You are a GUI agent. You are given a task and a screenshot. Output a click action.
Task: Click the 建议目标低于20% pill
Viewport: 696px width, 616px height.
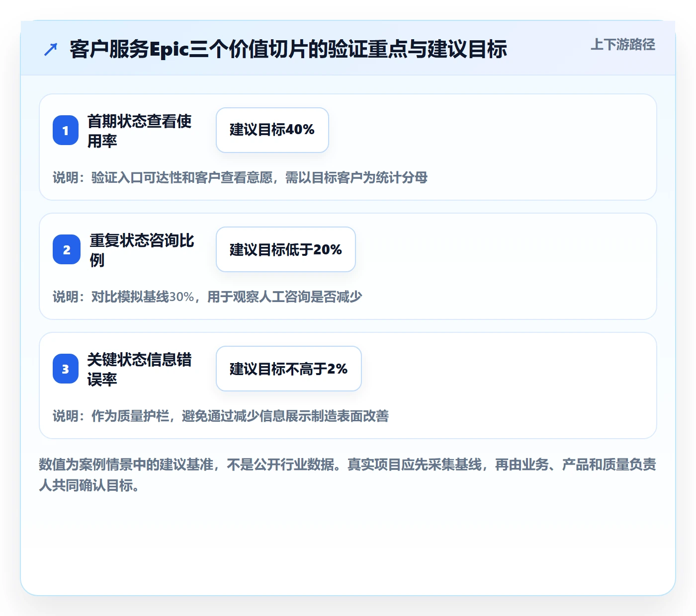(286, 249)
